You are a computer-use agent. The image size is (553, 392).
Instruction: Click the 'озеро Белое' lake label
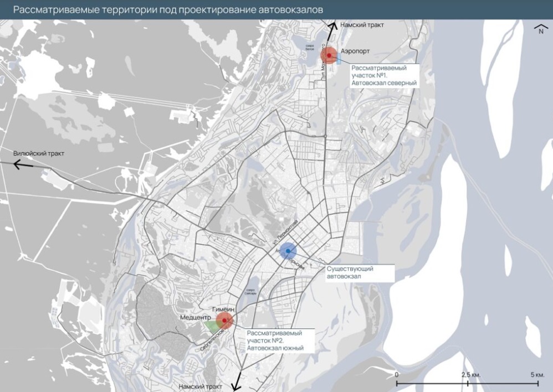310,48
